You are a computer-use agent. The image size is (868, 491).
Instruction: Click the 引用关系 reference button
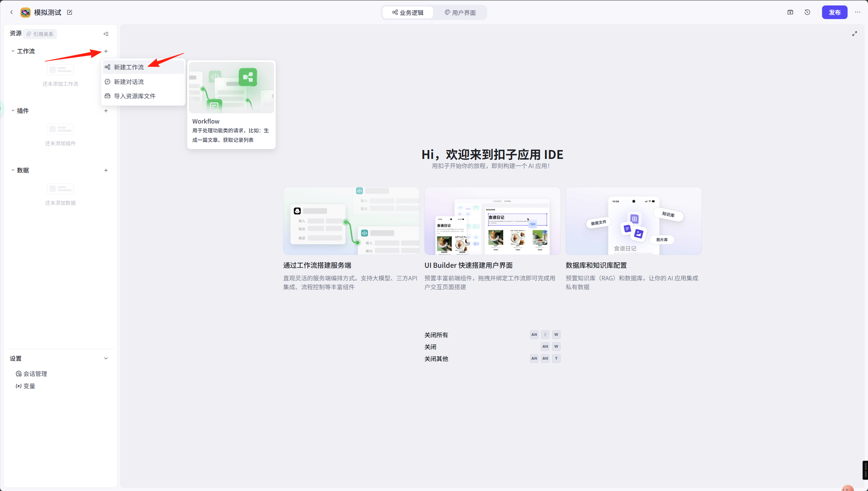click(x=40, y=34)
